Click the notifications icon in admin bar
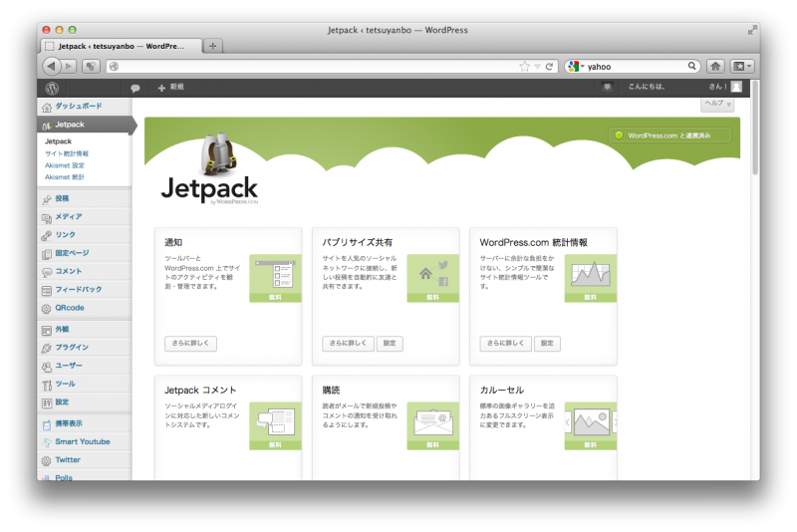This screenshot has height=532, width=797. coord(607,87)
